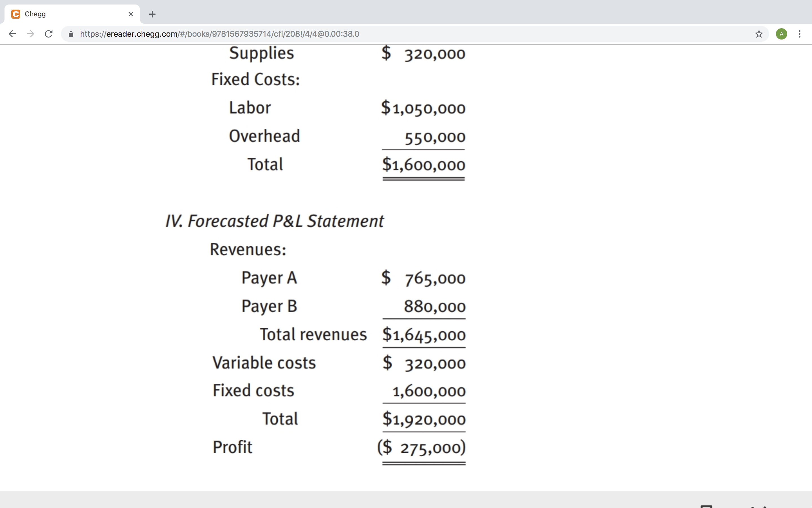Reload the Chegg ereader page
The height and width of the screenshot is (508, 812).
[49, 34]
